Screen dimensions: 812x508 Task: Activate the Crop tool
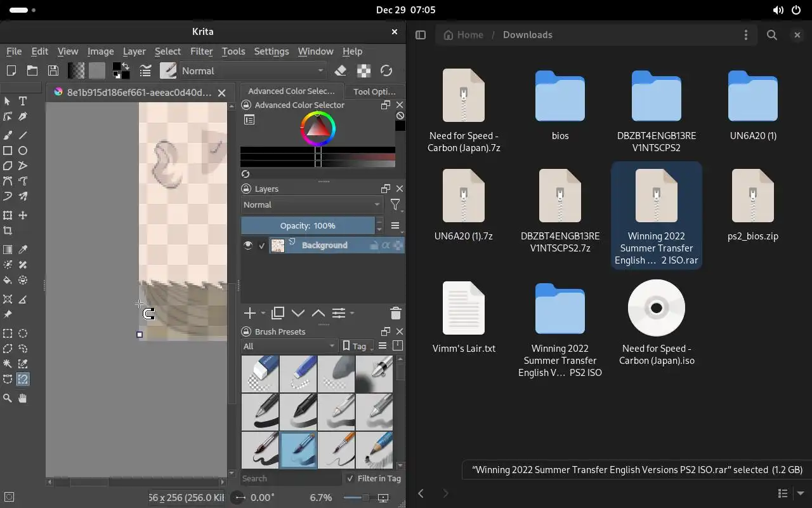[8, 231]
